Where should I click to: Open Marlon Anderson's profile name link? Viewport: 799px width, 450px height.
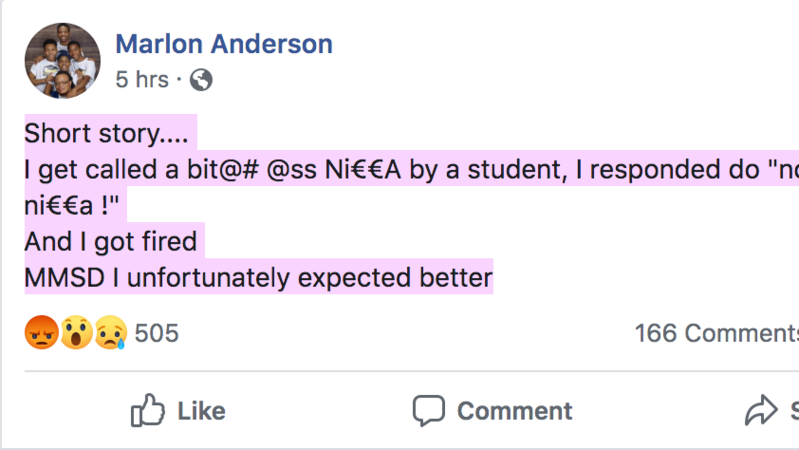[224, 44]
